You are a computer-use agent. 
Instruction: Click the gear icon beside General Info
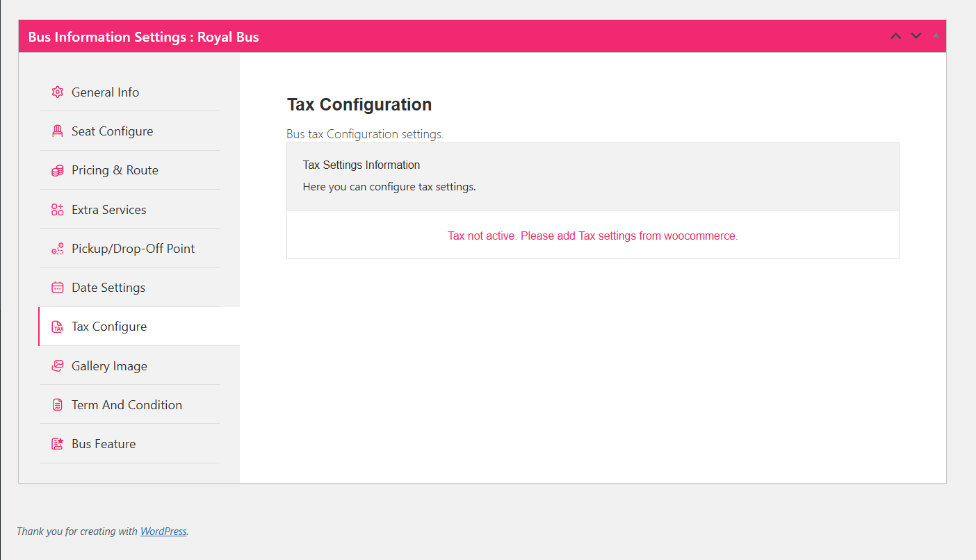[x=58, y=92]
